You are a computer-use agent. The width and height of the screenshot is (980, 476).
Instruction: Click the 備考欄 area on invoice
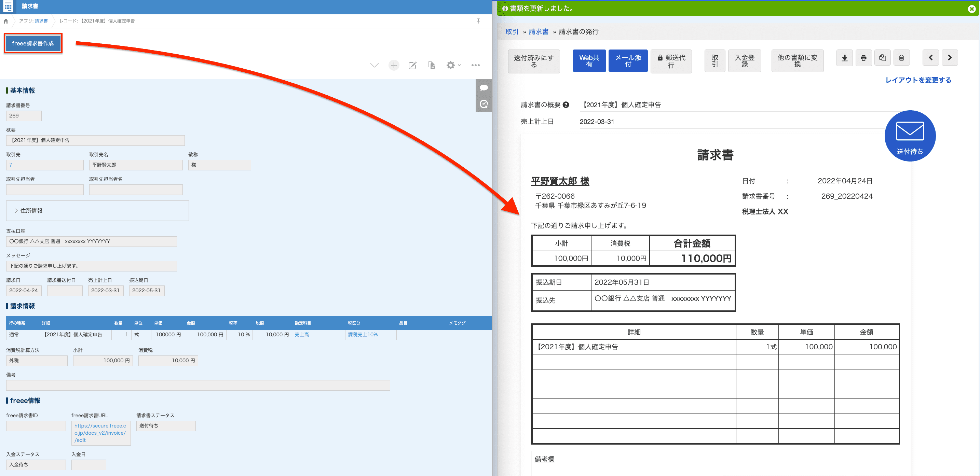[x=715, y=463]
